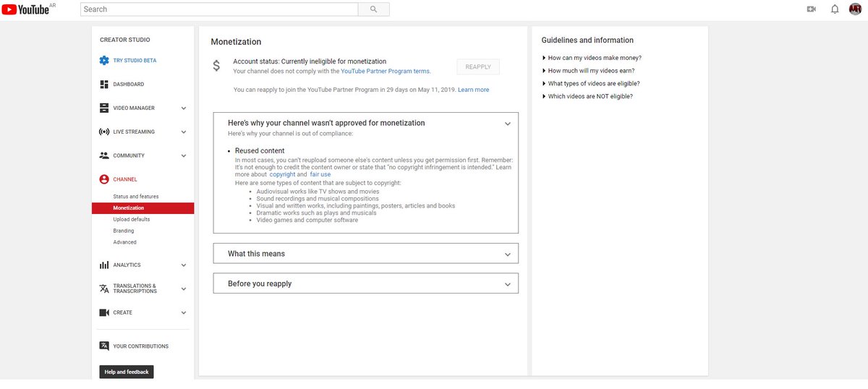868x389 pixels.
Task: Click Video games and computer software item
Action: (x=307, y=220)
